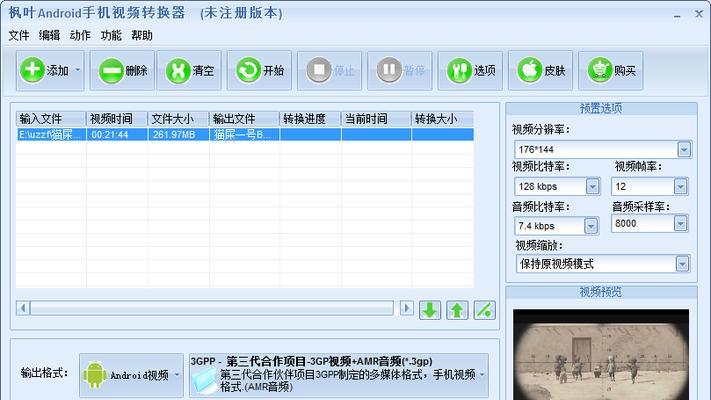Click the 转换大小 column header
This screenshot has width=711, height=400.
coord(443,119)
